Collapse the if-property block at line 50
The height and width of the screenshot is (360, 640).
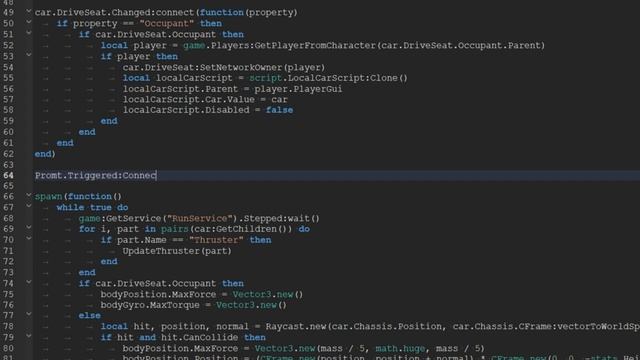pyautogui.click(x=29, y=22)
